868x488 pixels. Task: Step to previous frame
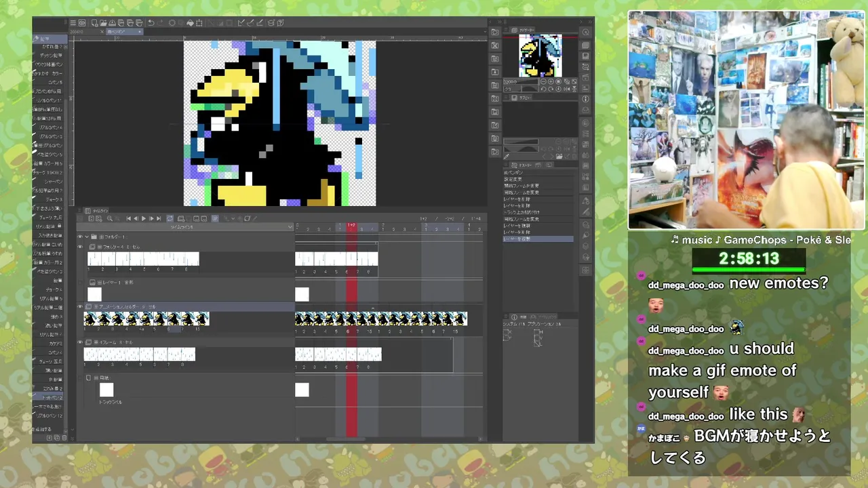coord(136,218)
